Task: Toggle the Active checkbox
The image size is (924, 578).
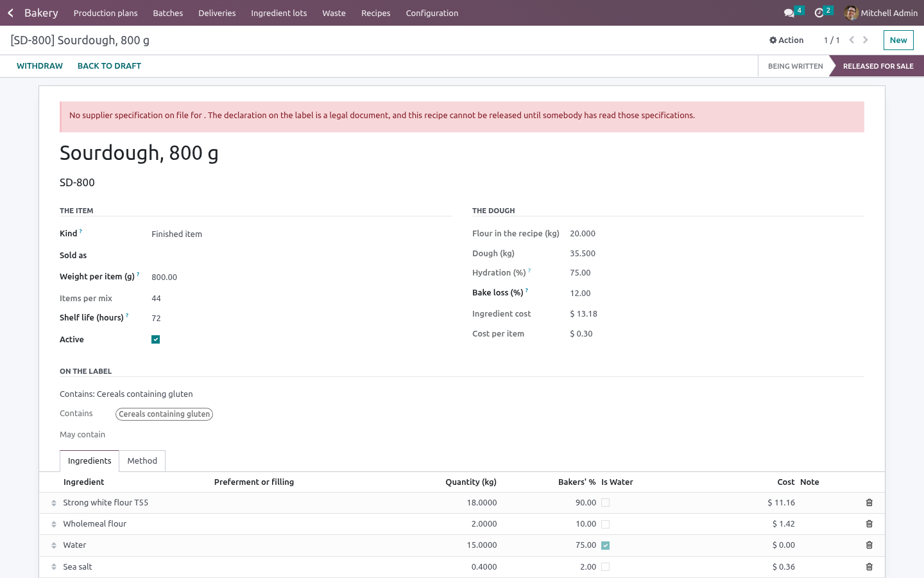Action: point(156,340)
